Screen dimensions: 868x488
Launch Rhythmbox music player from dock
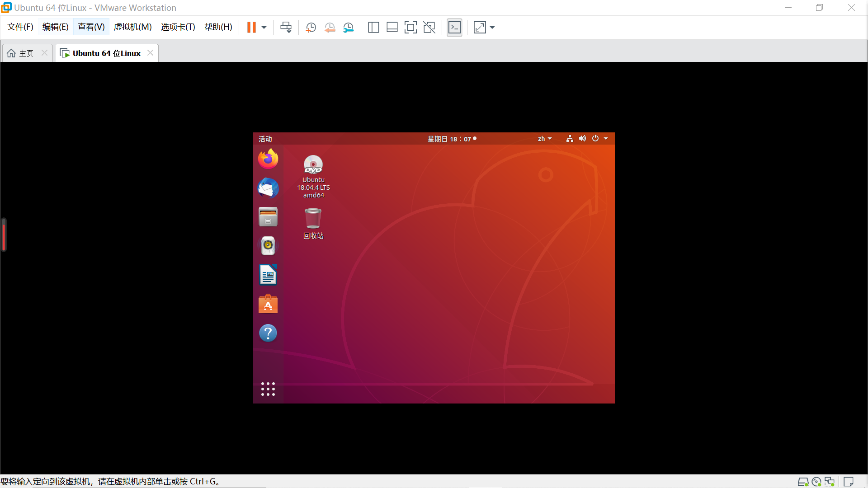click(268, 246)
